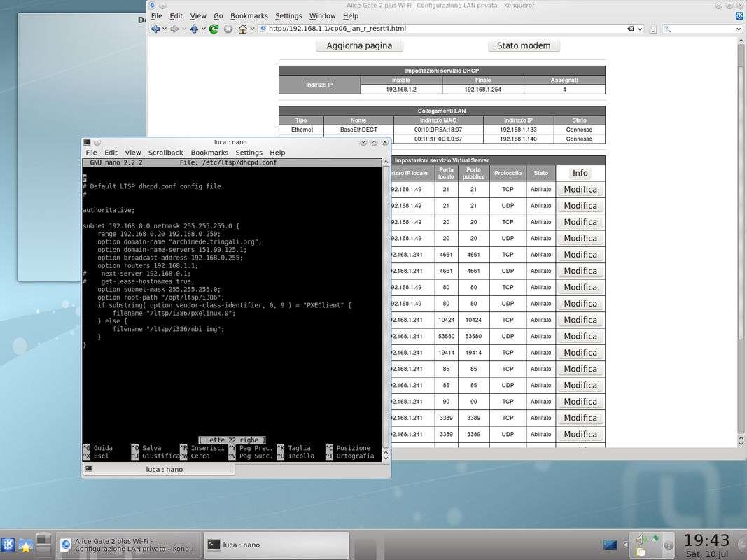The image size is (747, 560).
Task: Click the stop loading icon
Action: pos(228,29)
